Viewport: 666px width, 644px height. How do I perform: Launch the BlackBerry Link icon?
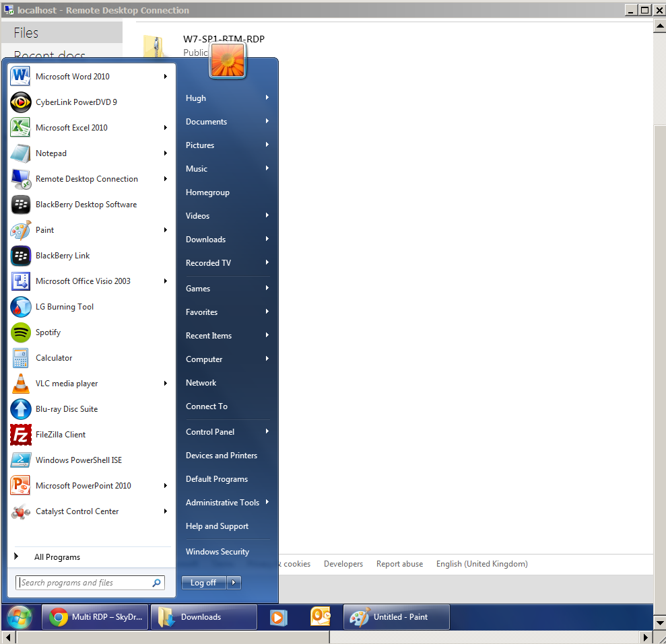[x=20, y=256]
